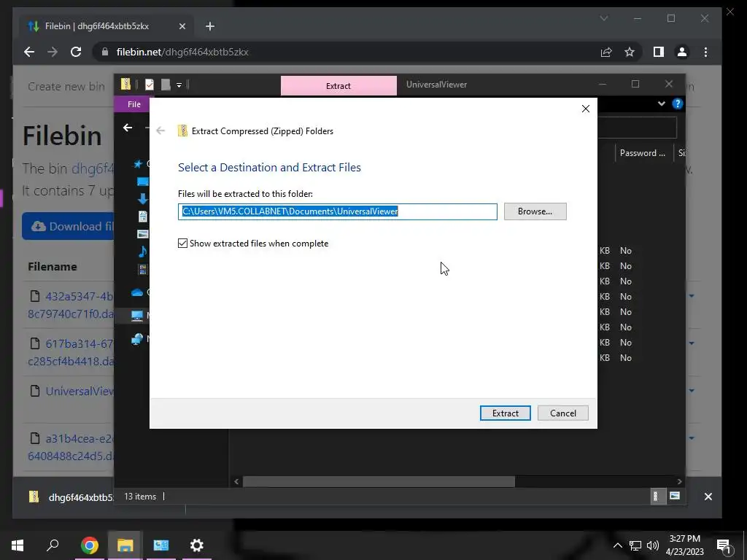Open Chrome tab search chevron
The image size is (747, 560).
[x=603, y=18]
